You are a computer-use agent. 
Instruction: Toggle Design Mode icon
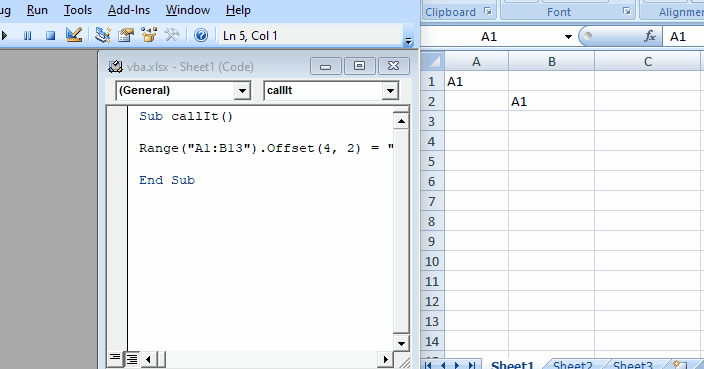coord(74,35)
